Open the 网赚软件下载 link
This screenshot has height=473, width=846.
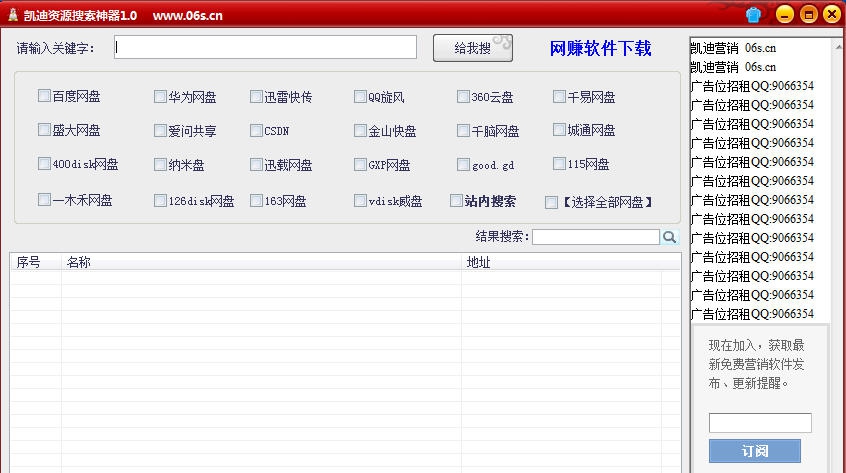pos(601,48)
